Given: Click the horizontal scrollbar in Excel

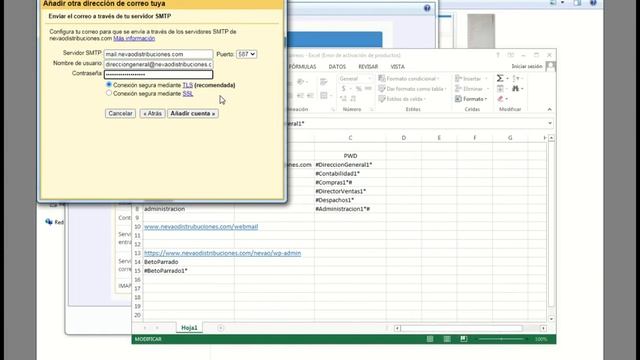Looking at the screenshot, I should [x=461, y=328].
